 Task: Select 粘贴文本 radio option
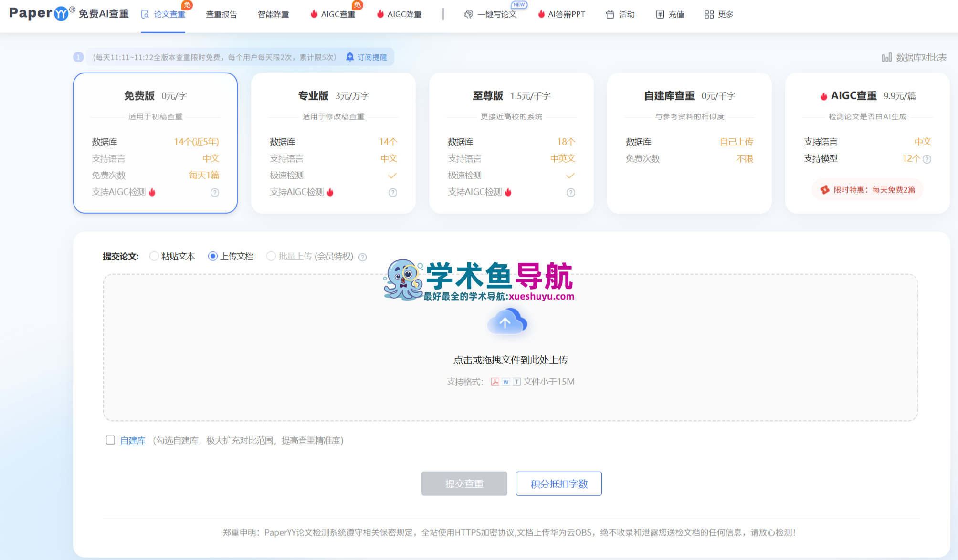154,256
